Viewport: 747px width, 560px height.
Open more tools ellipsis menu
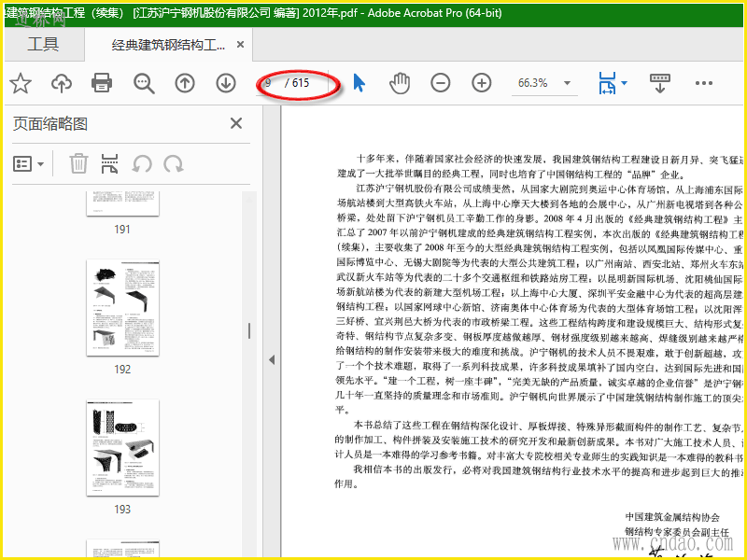(x=704, y=83)
